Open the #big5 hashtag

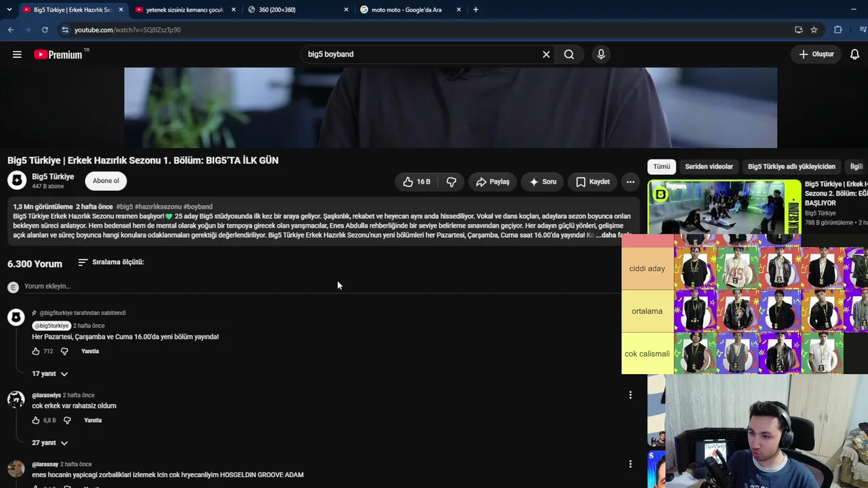[x=125, y=207]
